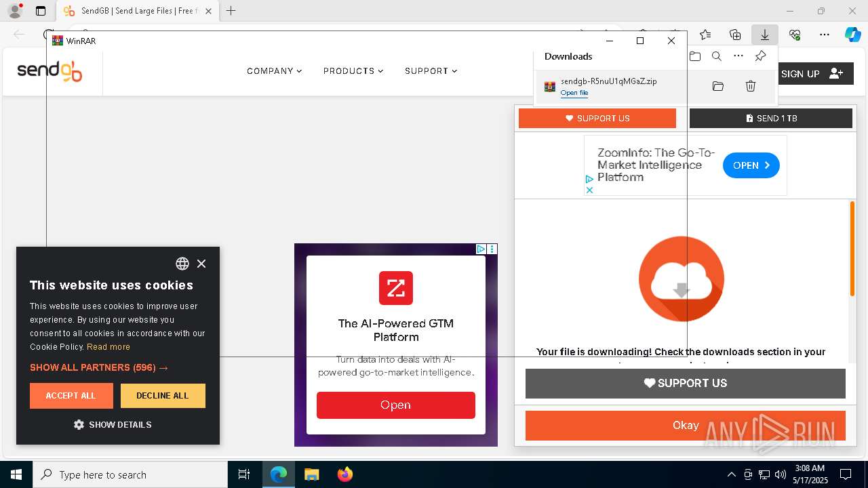
Task: Open Browser essentials heart icon
Action: click(795, 35)
